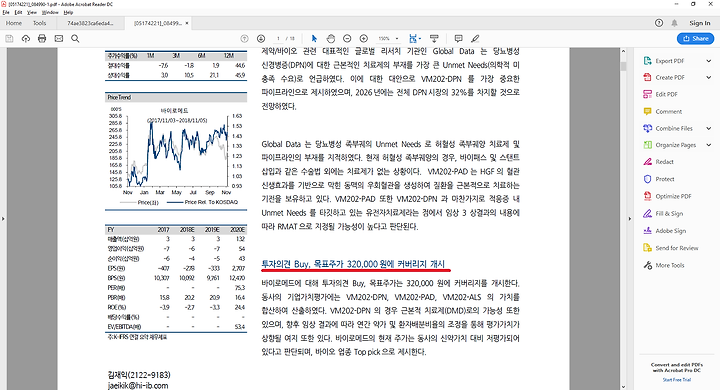Expand Export PDF options chevron

pyautogui.click(x=709, y=61)
